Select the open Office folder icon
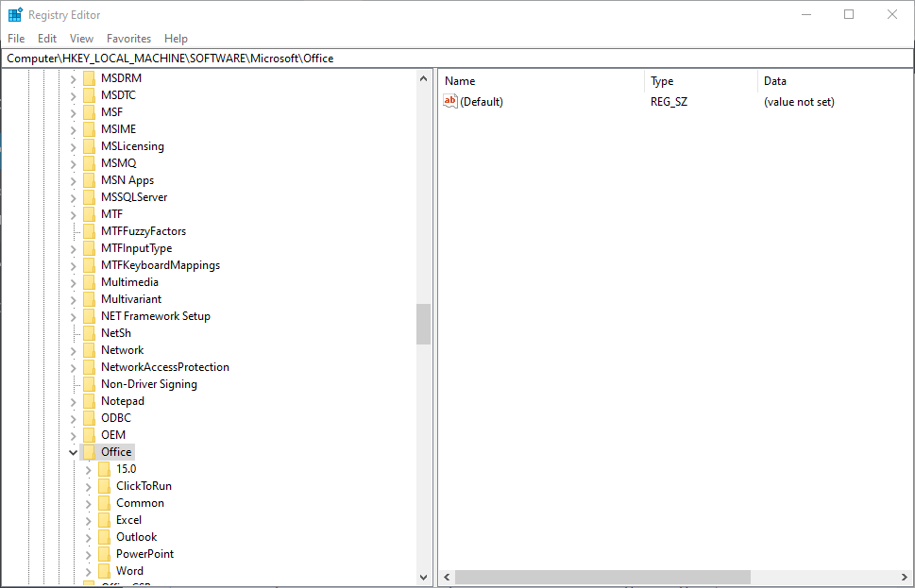The image size is (915, 588). (x=89, y=451)
